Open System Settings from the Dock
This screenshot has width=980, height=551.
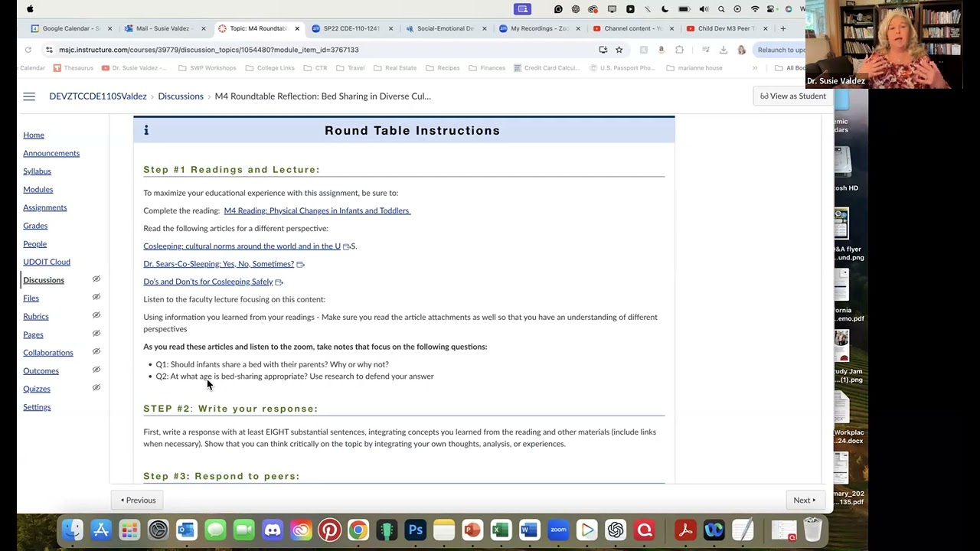click(158, 530)
